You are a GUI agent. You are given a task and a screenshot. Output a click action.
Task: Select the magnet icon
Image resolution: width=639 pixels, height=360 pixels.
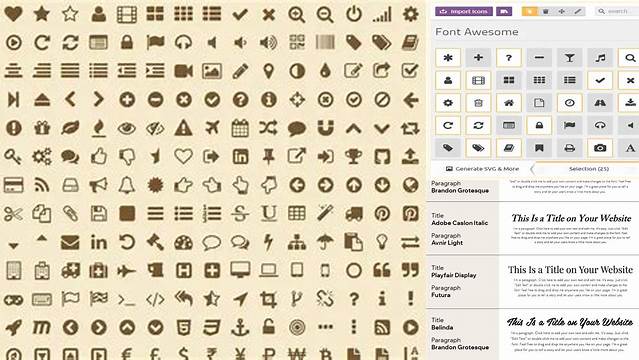pyautogui.click(x=325, y=128)
